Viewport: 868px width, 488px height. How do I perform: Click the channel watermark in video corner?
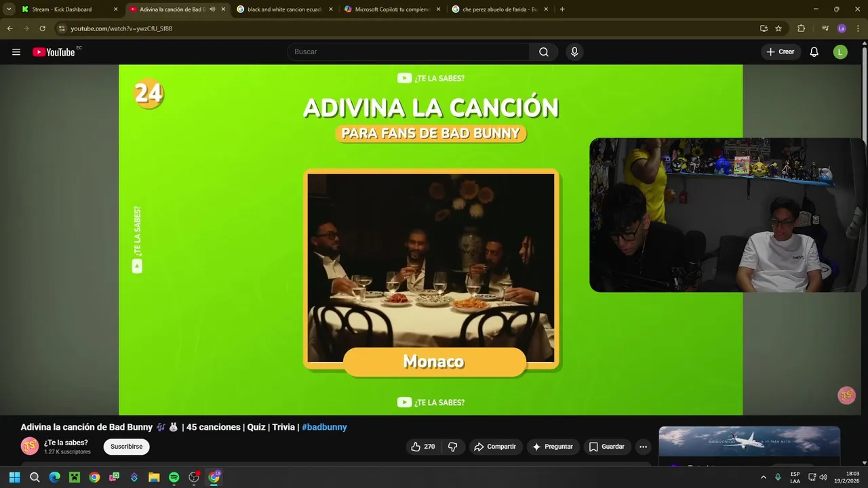[846, 395]
